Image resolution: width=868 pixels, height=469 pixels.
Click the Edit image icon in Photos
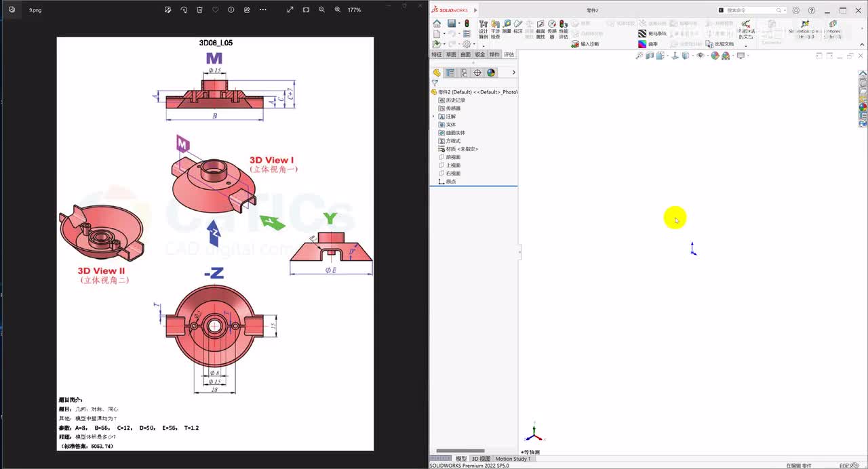(x=168, y=9)
